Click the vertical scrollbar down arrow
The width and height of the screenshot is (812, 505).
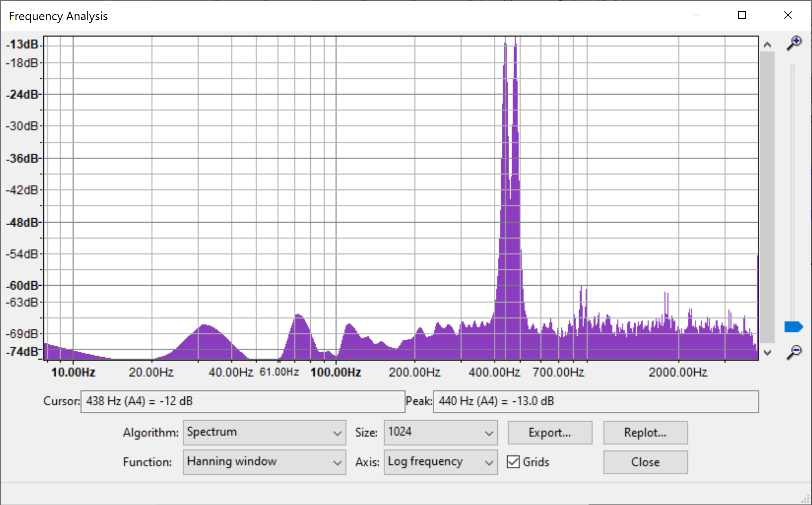[x=767, y=353]
